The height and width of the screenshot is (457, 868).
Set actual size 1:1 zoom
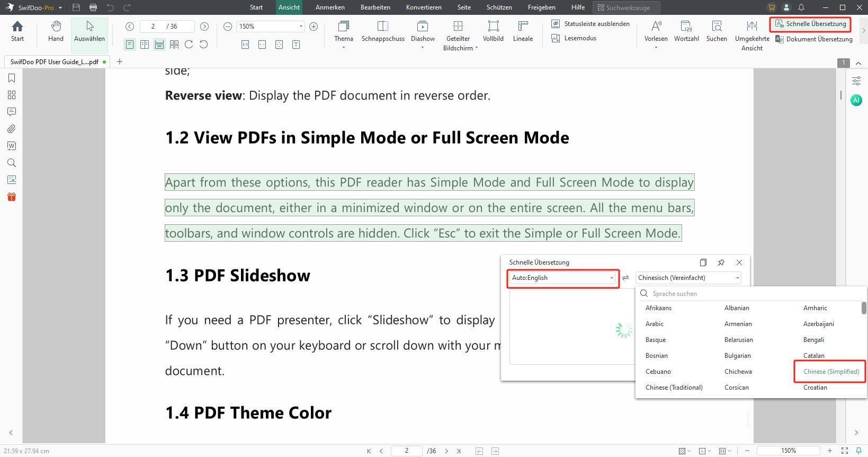245,45
